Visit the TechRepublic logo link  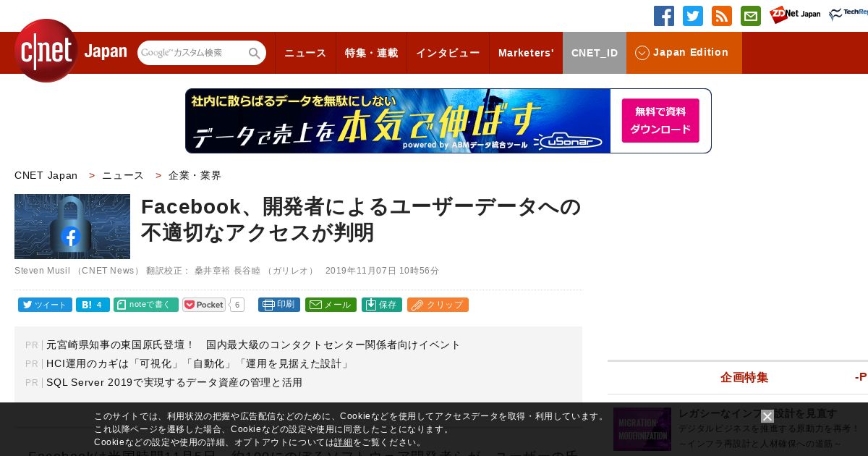[x=848, y=14]
